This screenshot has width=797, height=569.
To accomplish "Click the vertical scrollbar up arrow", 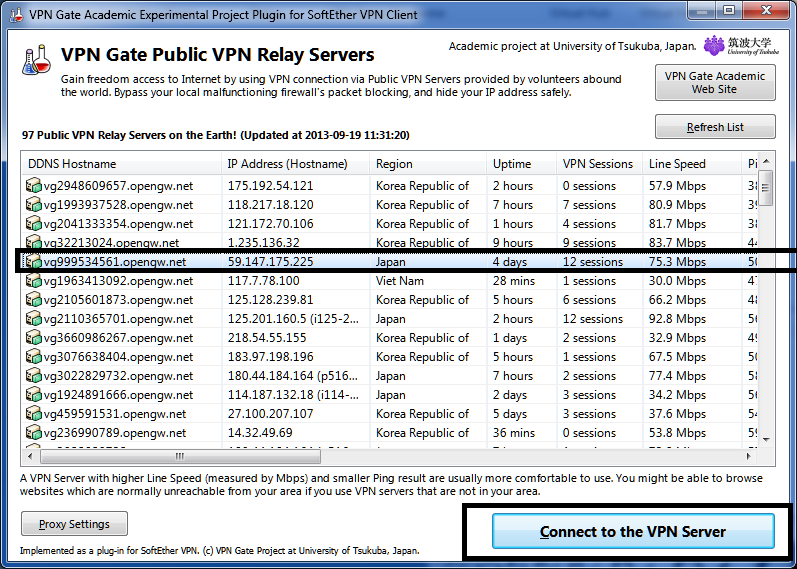I will click(x=766, y=161).
